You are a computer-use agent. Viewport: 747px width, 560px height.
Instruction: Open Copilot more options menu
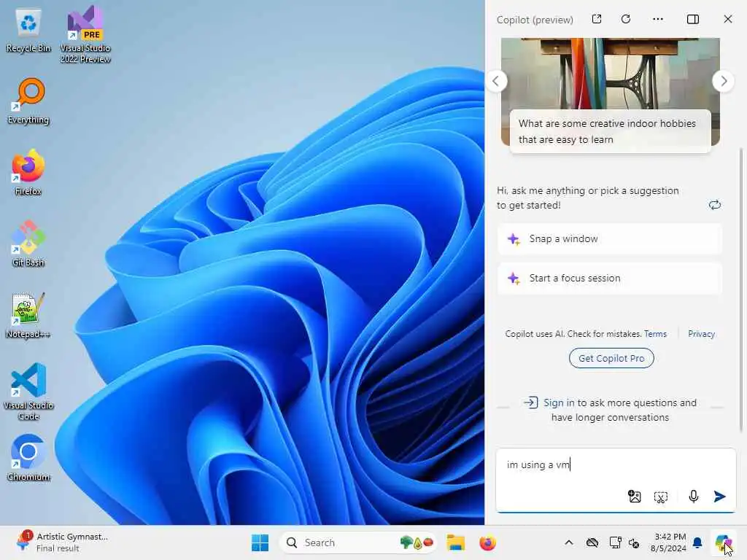click(658, 19)
